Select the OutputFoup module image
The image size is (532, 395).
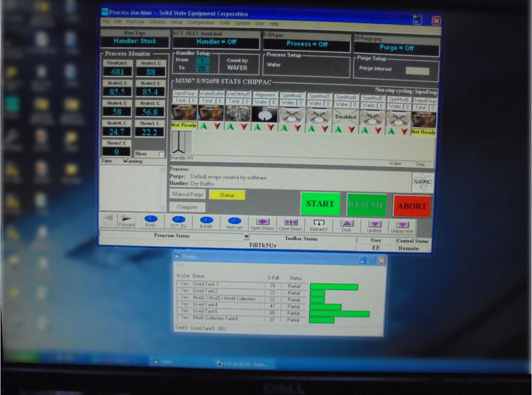[424, 120]
